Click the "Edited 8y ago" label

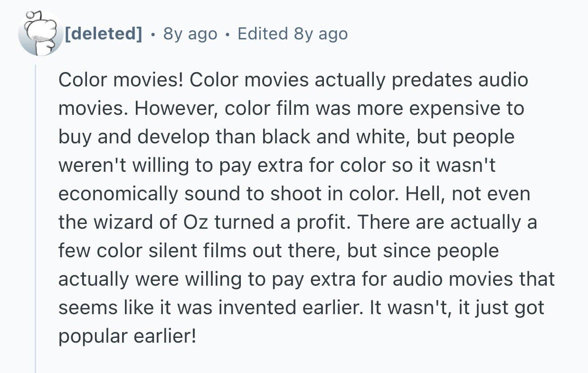[292, 34]
